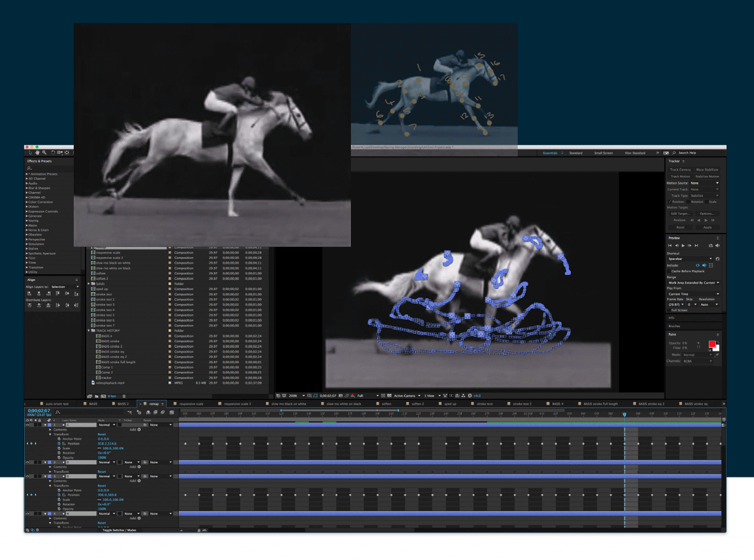The width and height of the screenshot is (754, 560).
Task: Click align left edges icon
Action: click(x=30, y=294)
